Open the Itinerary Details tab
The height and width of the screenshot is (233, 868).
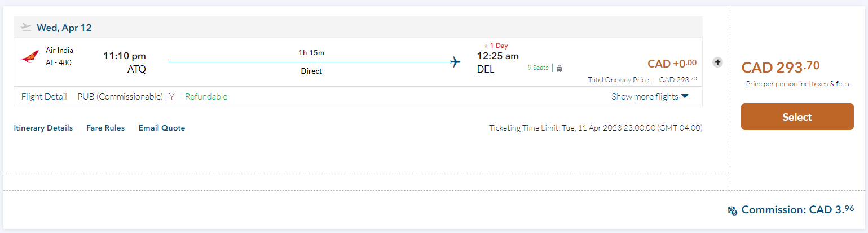(43, 128)
